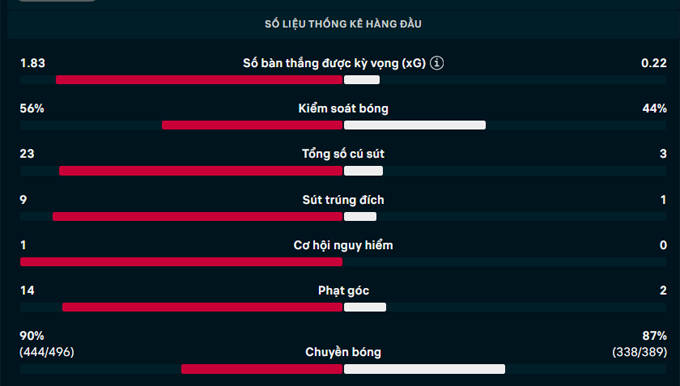The height and width of the screenshot is (386, 680).
Task: Click the white away corners bar
Action: pyautogui.click(x=365, y=307)
